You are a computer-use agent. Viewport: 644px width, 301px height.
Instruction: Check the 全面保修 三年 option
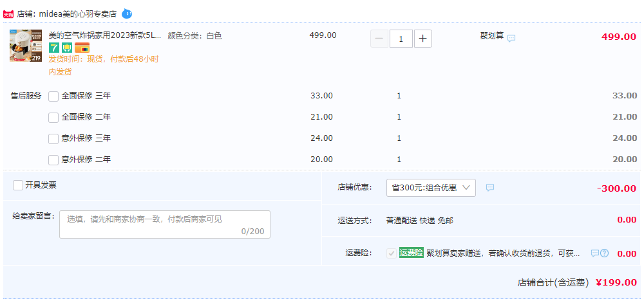pyautogui.click(x=53, y=96)
